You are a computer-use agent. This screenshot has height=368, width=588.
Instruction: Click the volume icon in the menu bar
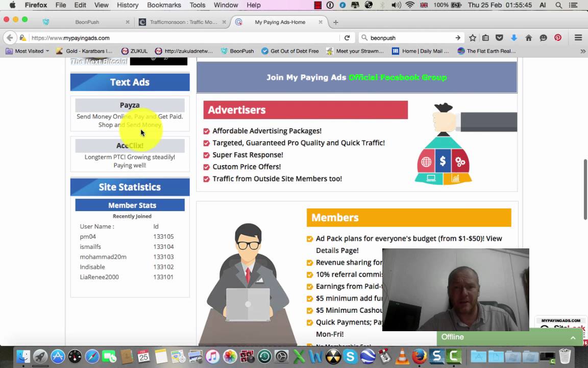click(396, 5)
